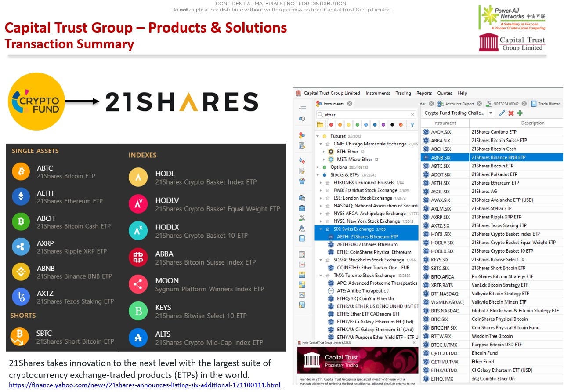Select the BITO.ARCA ProShares Bitcoin Strategy row
The width and height of the screenshot is (564, 392).
[x=492, y=276]
